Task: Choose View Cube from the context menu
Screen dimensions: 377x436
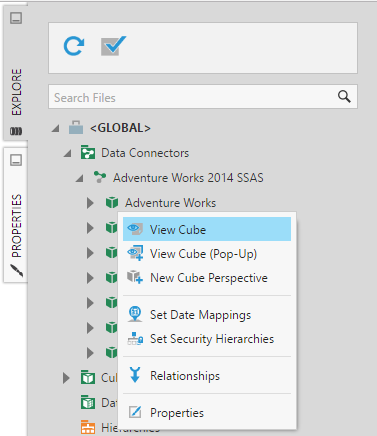Action: 207,229
